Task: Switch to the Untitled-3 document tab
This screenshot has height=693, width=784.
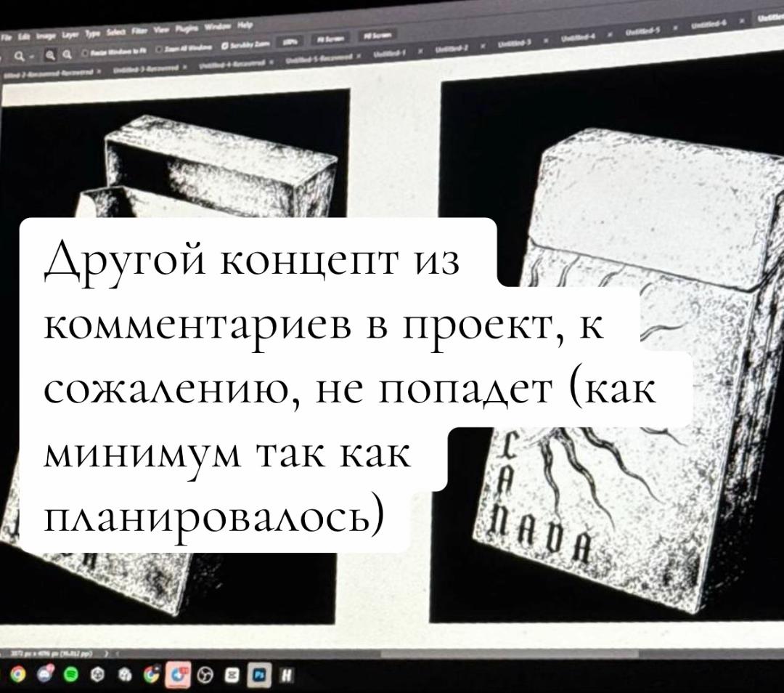Action: [515, 44]
